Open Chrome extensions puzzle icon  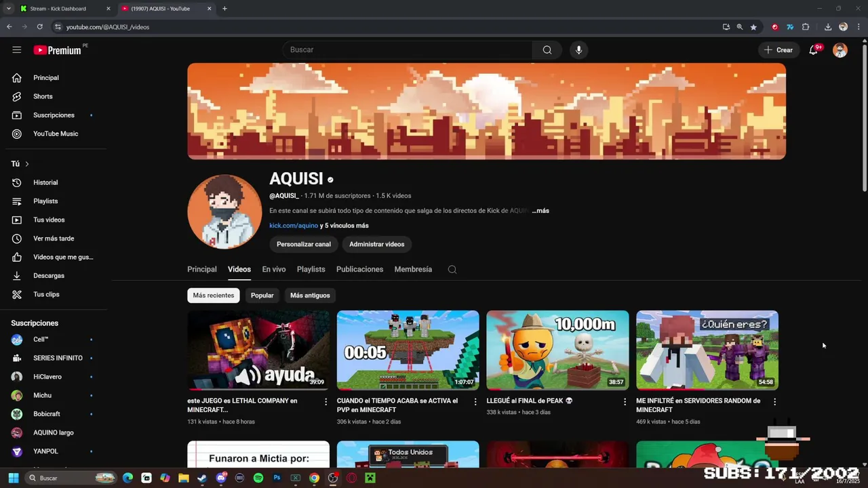pyautogui.click(x=806, y=27)
